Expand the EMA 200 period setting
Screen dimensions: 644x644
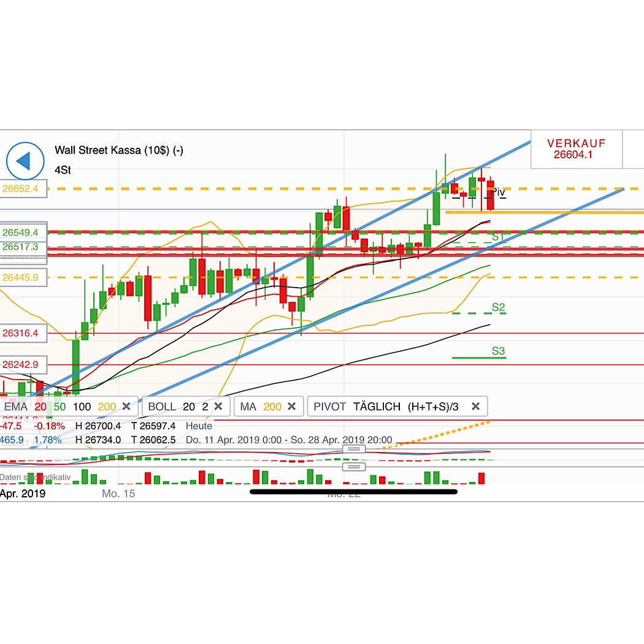click(x=105, y=406)
